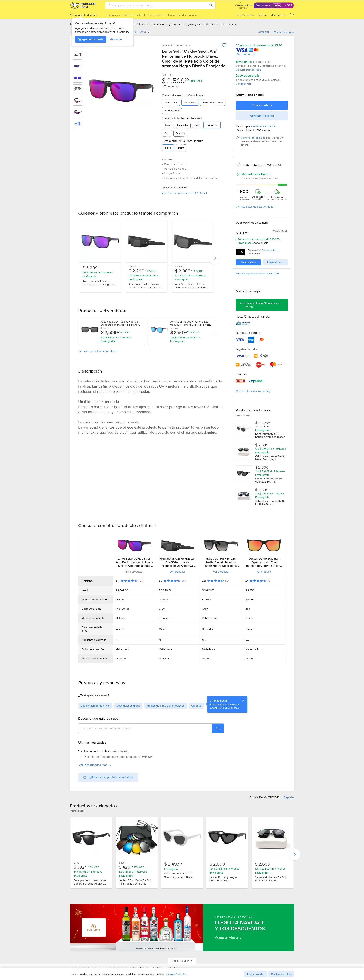Click the MercadoLíder Gold medal icon
This screenshot has height=980, width=364.
coord(238,174)
